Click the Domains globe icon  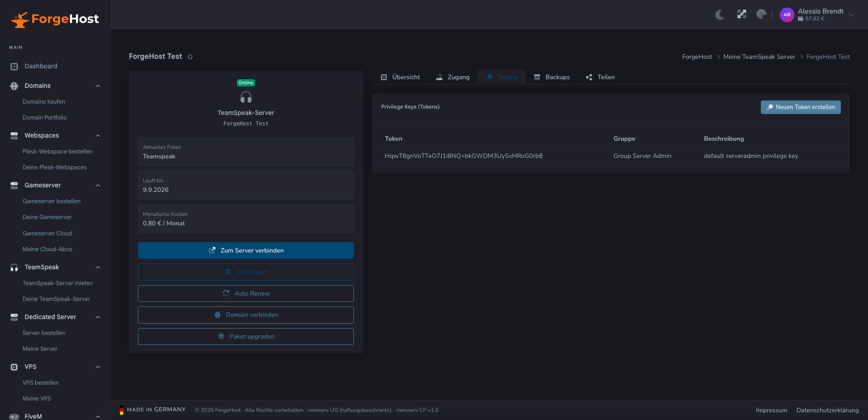(14, 86)
